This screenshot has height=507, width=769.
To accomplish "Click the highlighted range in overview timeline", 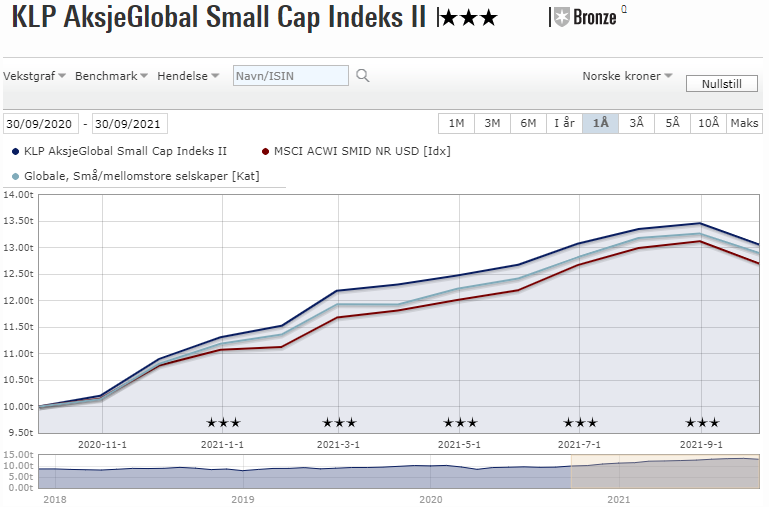I will [665, 471].
